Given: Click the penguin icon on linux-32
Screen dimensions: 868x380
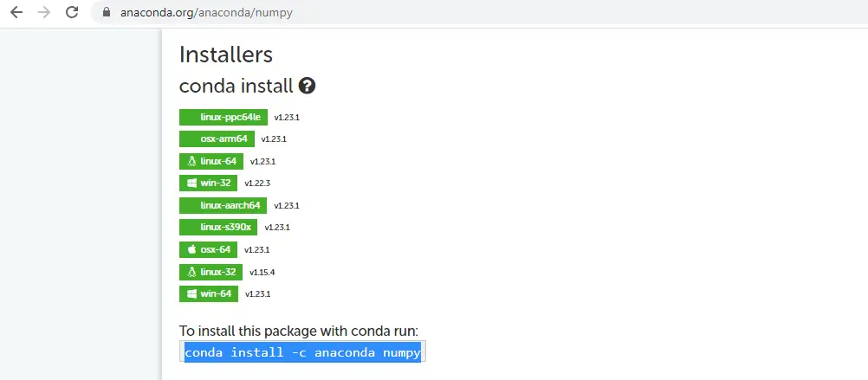Looking at the screenshot, I should (x=192, y=272).
